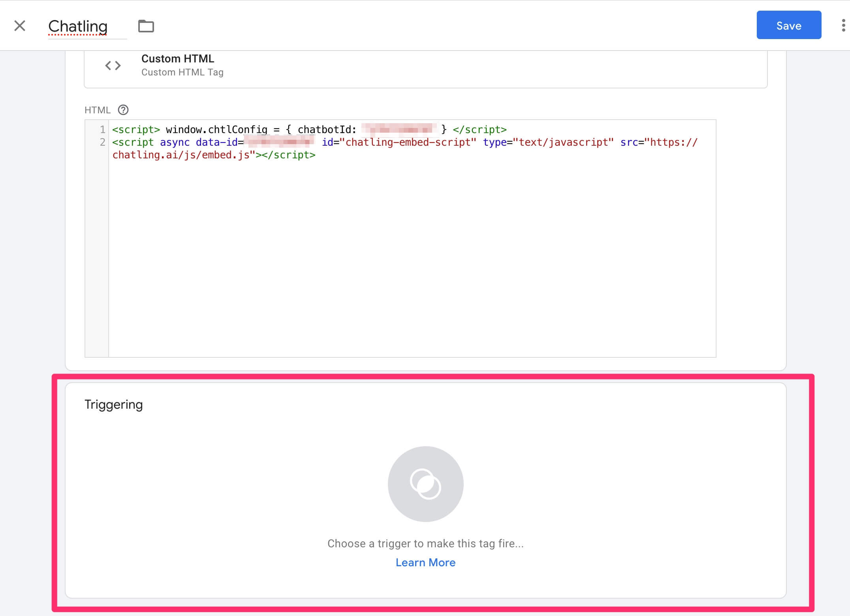Click the Custom HTML code brackets icon
The width and height of the screenshot is (850, 616).
[113, 66]
